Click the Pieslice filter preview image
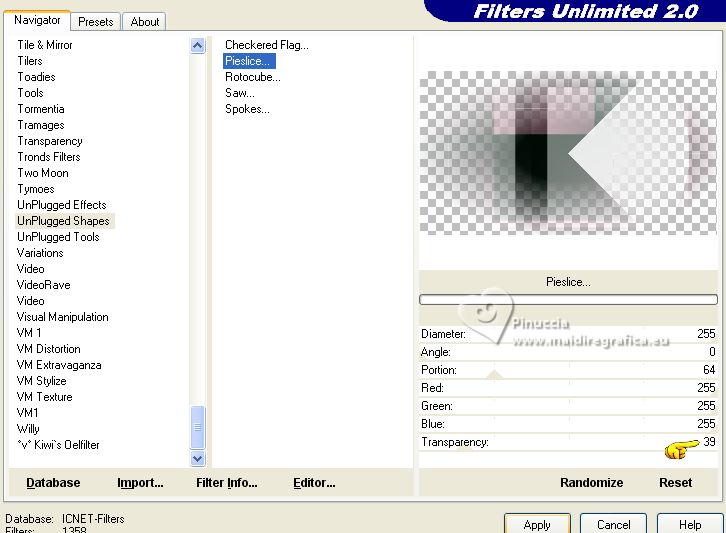 [x=568, y=153]
